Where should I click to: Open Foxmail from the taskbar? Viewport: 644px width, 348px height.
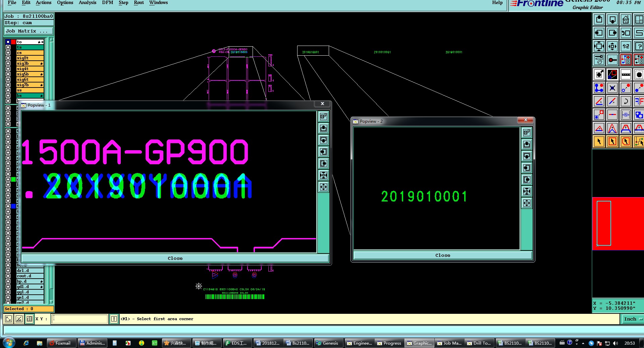click(x=61, y=343)
